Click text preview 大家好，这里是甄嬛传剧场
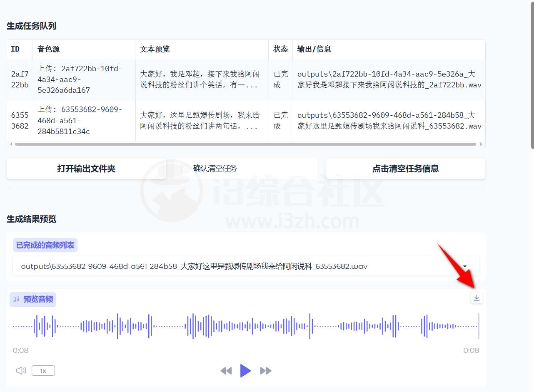The image size is (534, 392). [202, 121]
